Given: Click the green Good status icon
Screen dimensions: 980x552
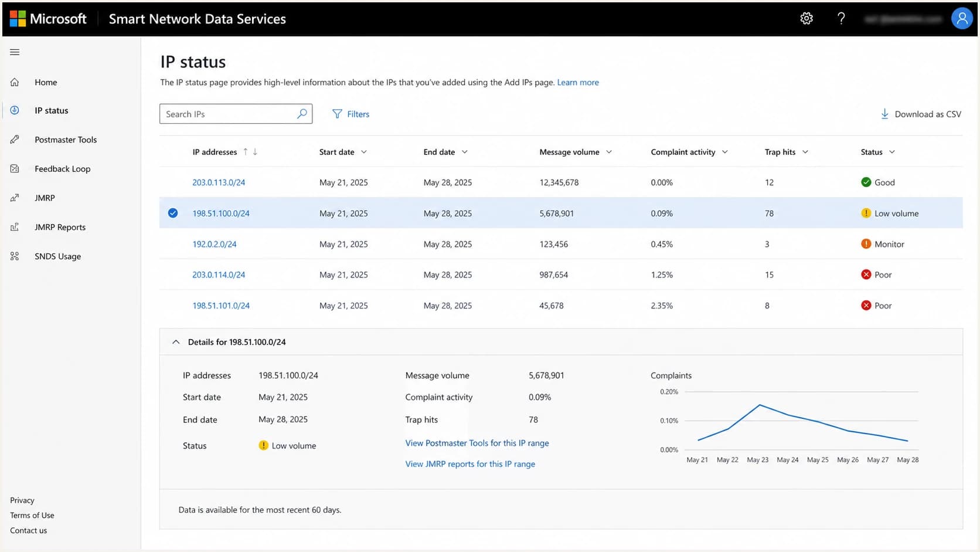Looking at the screenshot, I should [x=866, y=182].
